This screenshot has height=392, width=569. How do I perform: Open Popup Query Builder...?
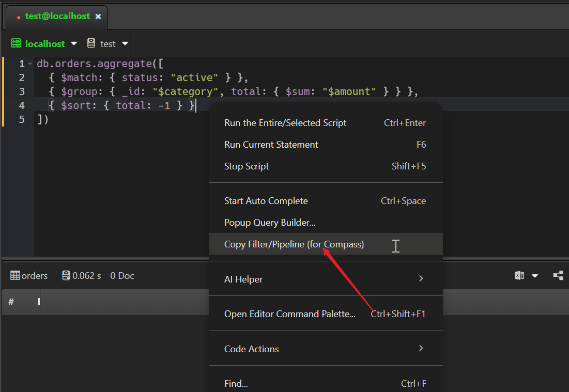click(326, 223)
